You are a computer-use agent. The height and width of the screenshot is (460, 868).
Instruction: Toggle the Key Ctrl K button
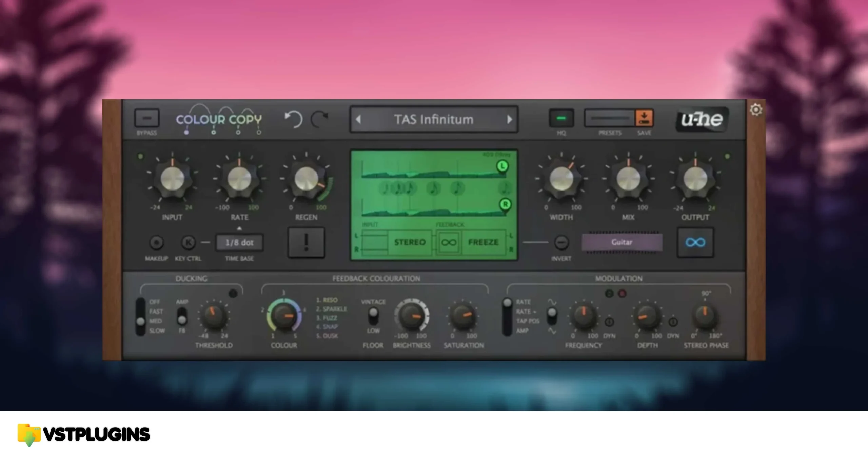(x=188, y=243)
